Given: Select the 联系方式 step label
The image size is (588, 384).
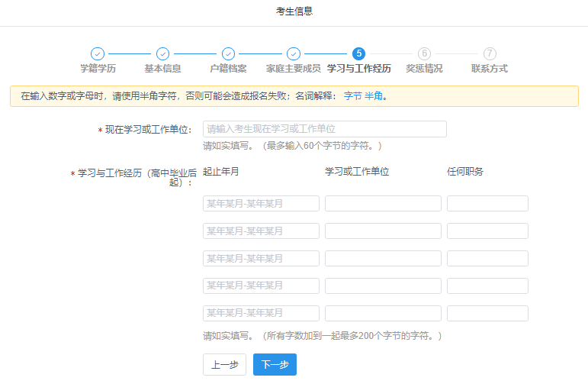Looking at the screenshot, I should click(x=490, y=69).
